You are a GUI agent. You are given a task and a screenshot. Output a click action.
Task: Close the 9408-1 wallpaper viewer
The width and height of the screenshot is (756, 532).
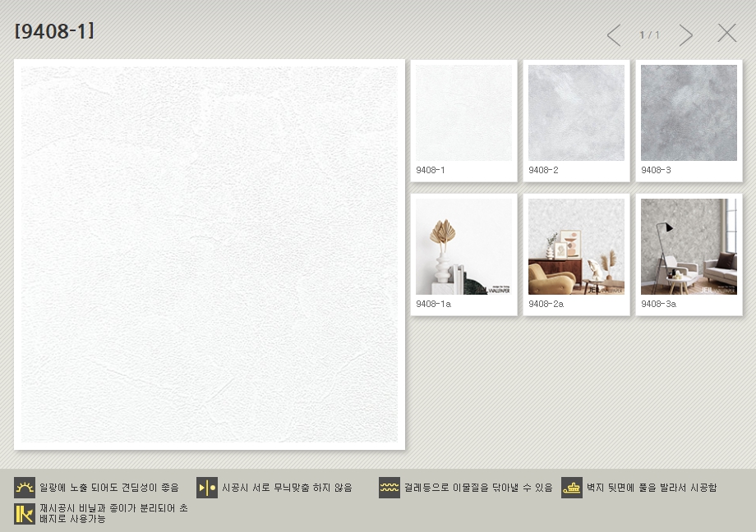tap(726, 33)
